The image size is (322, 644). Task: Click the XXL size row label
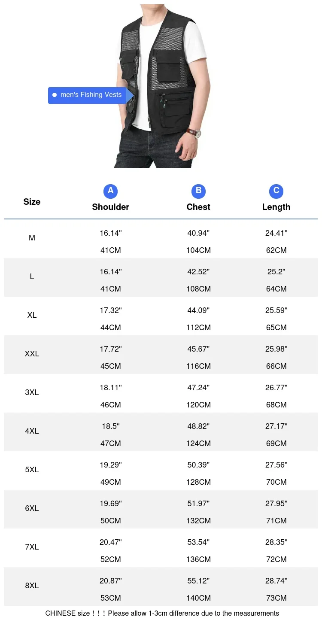(32, 354)
